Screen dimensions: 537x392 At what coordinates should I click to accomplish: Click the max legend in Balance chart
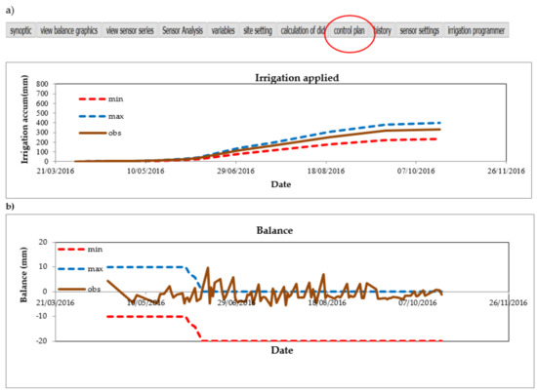pyautogui.click(x=80, y=269)
